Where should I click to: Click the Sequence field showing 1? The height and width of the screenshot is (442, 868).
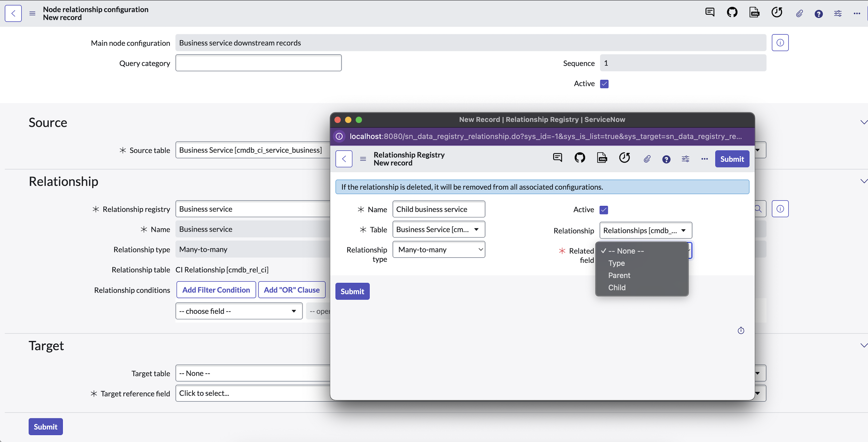[x=683, y=63]
